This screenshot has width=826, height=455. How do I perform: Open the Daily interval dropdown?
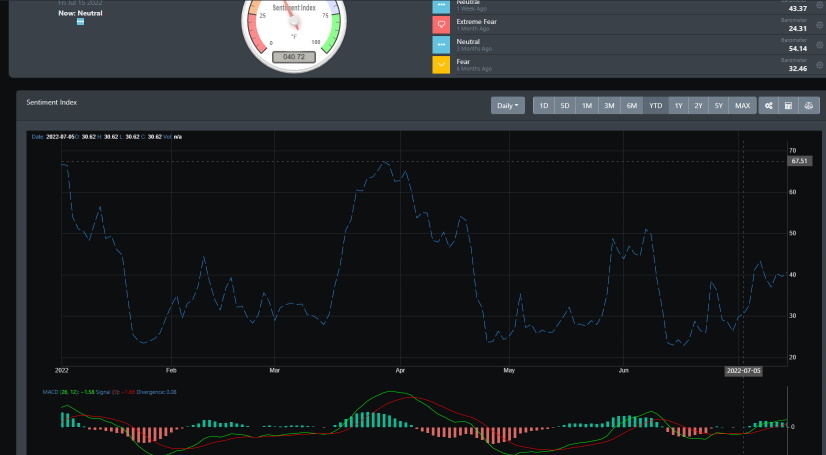pyautogui.click(x=508, y=105)
